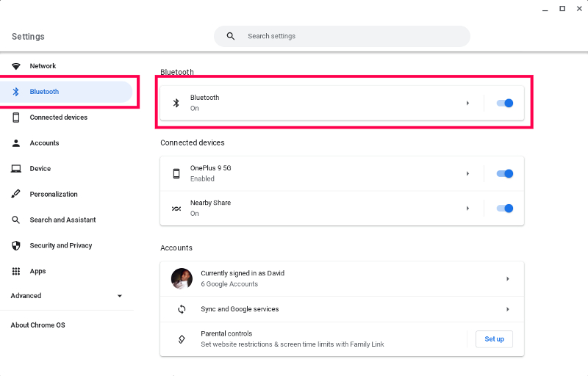Click the Set up parental controls button
Image resolution: width=588 pixels, height=376 pixels.
(x=494, y=339)
